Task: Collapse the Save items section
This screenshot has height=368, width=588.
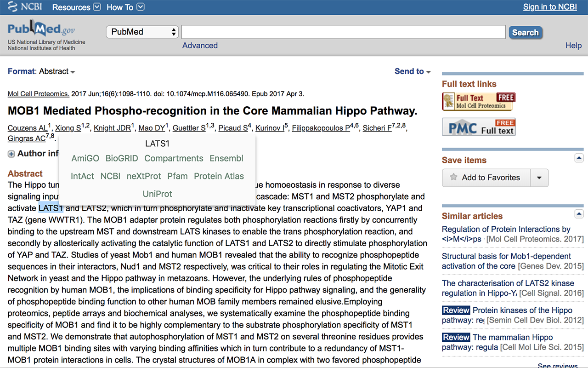Action: click(x=579, y=158)
